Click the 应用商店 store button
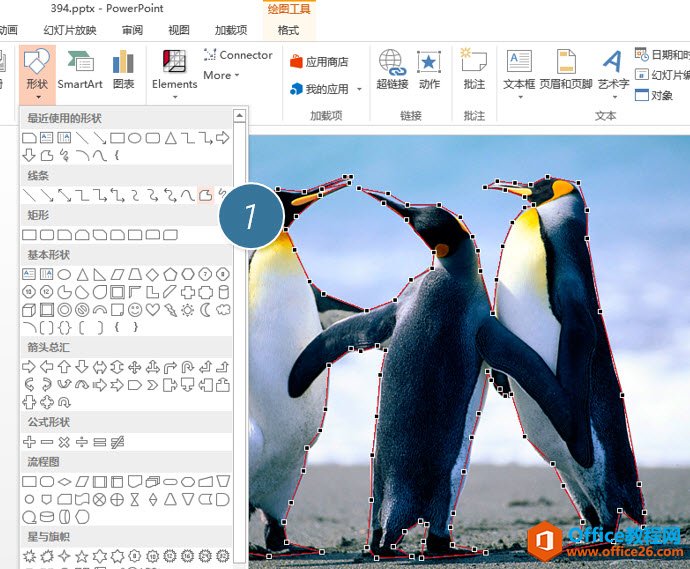Screen dimensions: 690x569 [319, 61]
